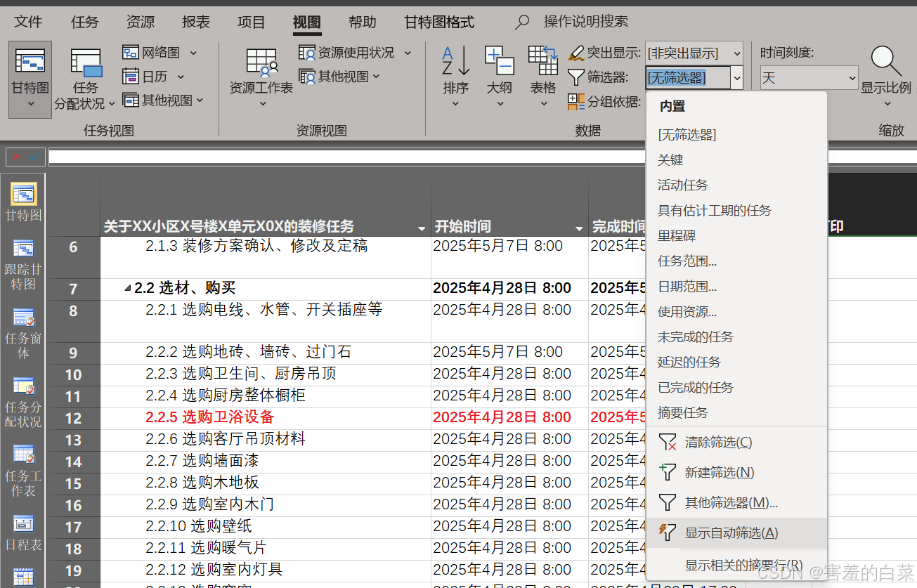Open the File (文件) tab

click(28, 22)
